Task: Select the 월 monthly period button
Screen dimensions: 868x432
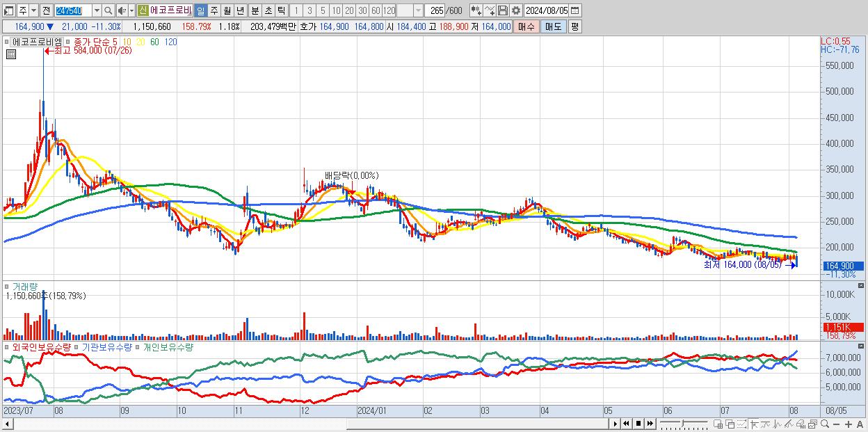Action: tap(227, 10)
